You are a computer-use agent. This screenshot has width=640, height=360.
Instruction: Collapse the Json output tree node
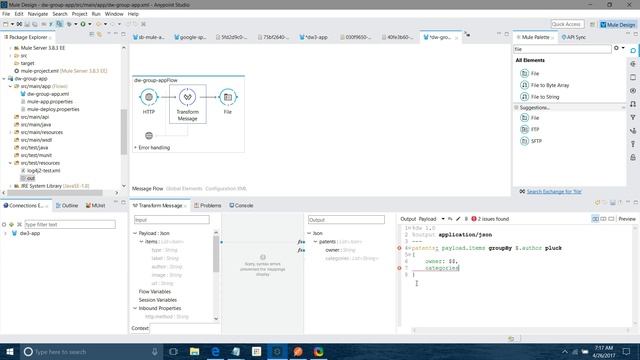point(309,233)
